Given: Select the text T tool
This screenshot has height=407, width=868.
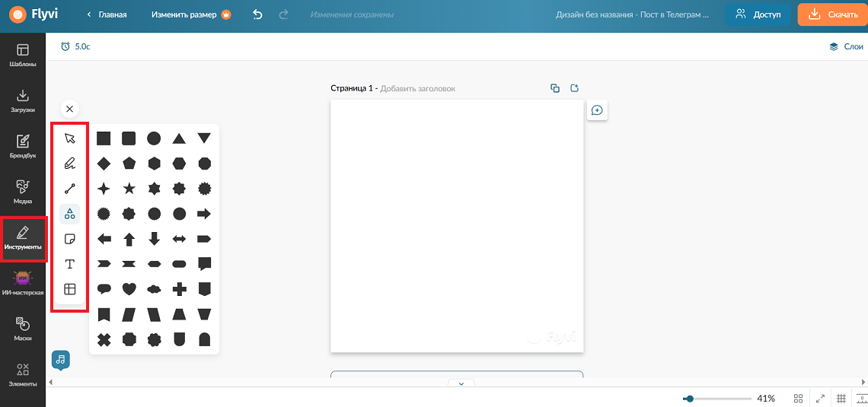Looking at the screenshot, I should coord(70,264).
